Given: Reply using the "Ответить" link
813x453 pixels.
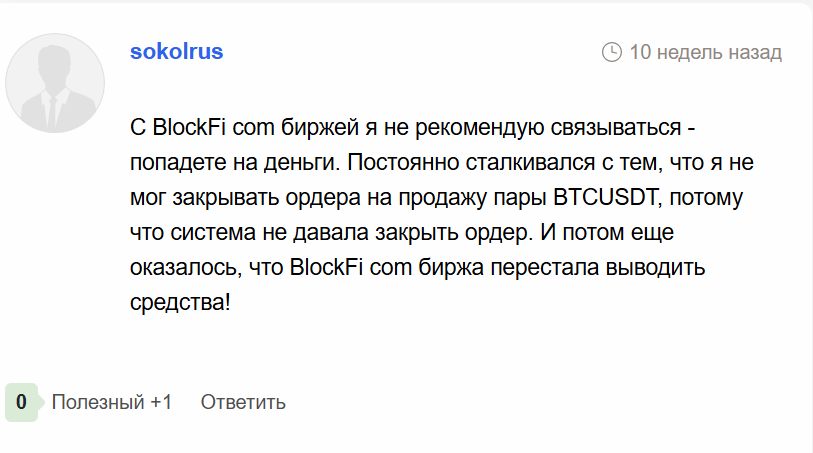Looking at the screenshot, I should coord(243,402).
